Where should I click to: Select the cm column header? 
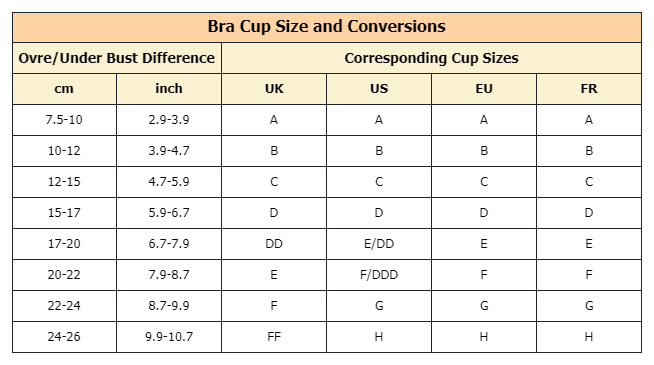64,88
